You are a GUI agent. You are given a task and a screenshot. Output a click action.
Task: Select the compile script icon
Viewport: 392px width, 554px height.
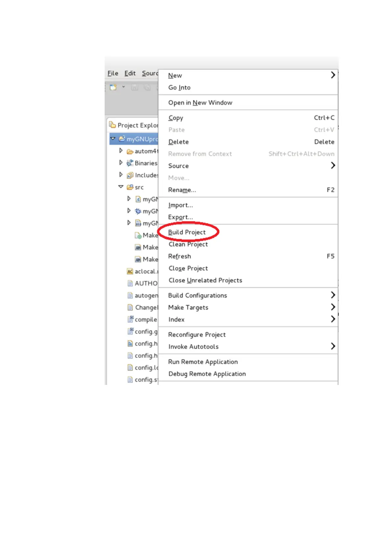tap(130, 319)
